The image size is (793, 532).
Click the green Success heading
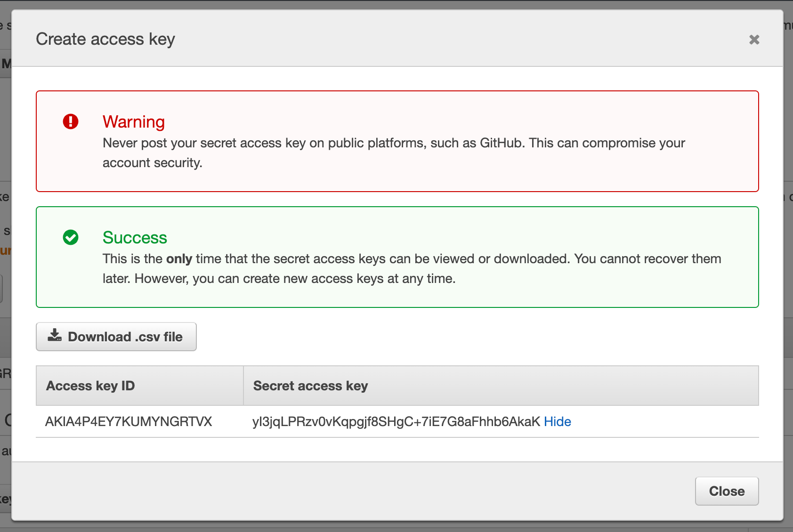(135, 238)
